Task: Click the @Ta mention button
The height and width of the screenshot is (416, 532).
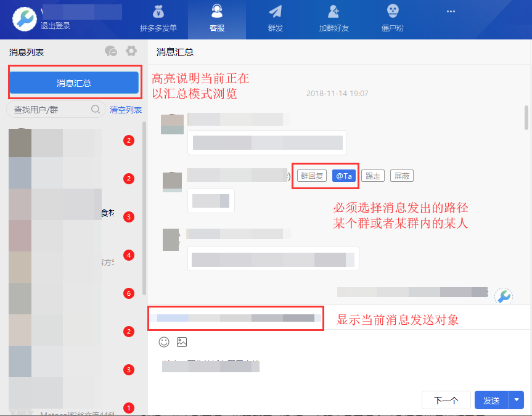Action: (344, 176)
